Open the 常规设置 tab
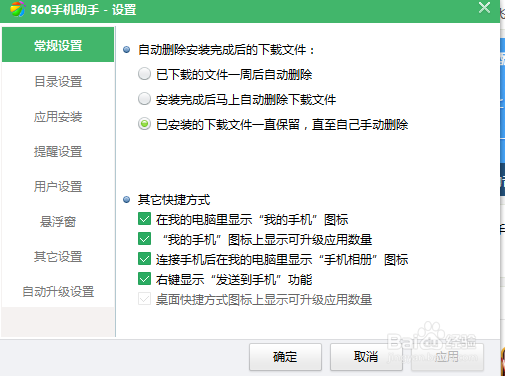The width and height of the screenshot is (505, 376). pyautogui.click(x=58, y=45)
